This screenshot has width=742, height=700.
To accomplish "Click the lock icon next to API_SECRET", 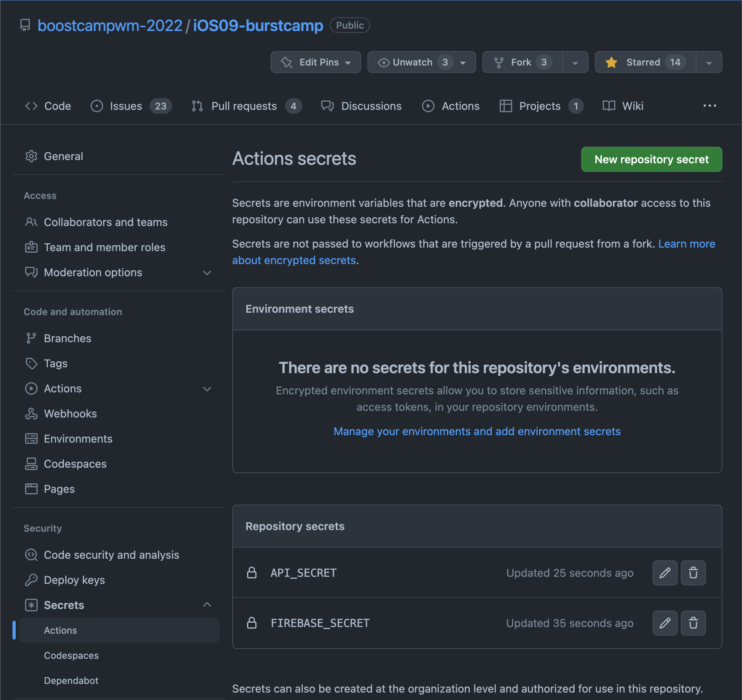I will click(x=252, y=573).
